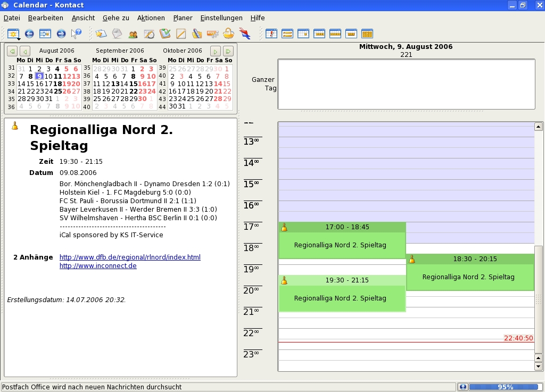Screen dimensions: 545x392
Task: Select October 28 in the mini calendar
Action: pyautogui.click(x=218, y=98)
